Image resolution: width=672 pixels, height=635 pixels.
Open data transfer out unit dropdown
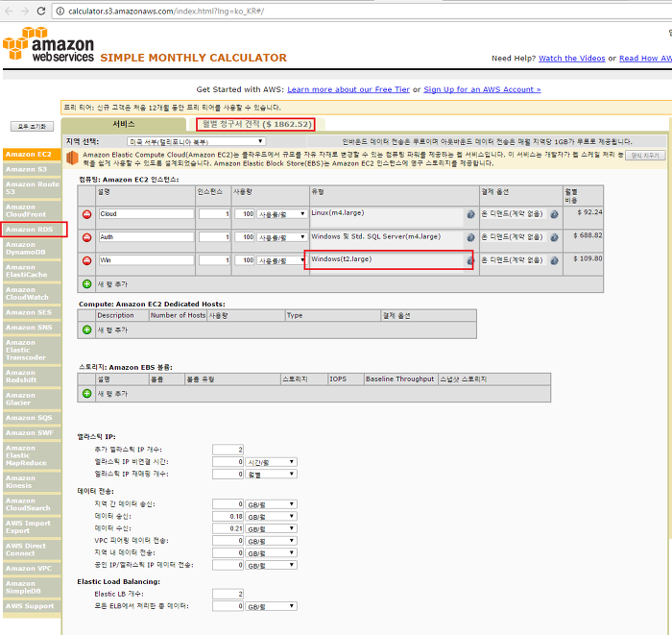272,517
